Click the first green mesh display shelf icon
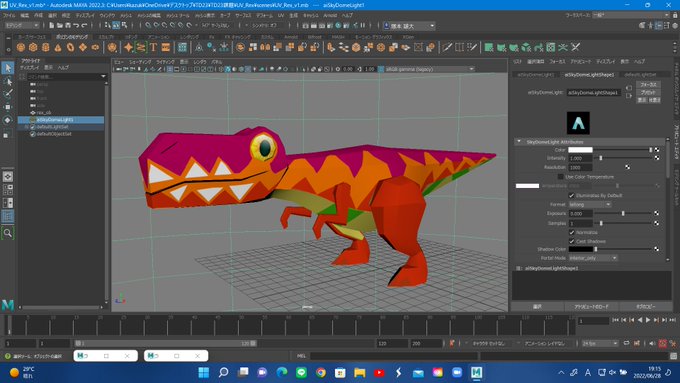 pyautogui.click(x=489, y=47)
